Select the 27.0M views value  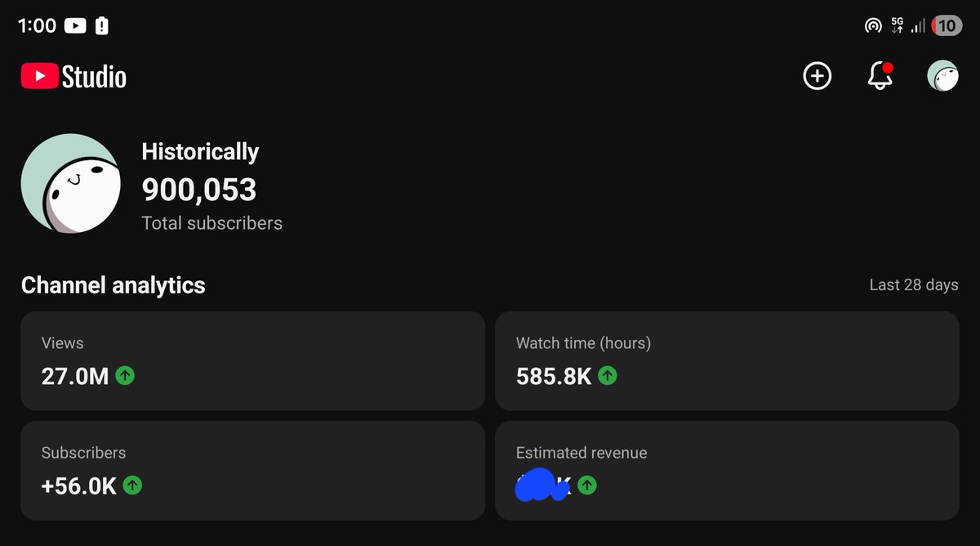(75, 376)
